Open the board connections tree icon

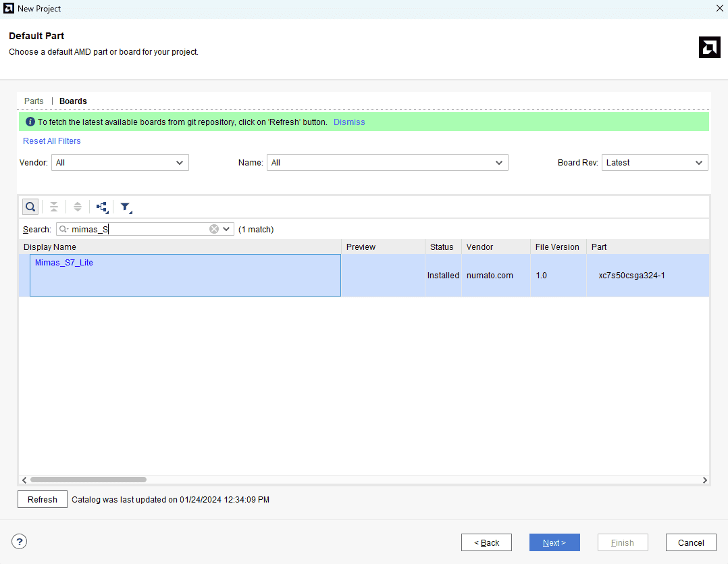(102, 207)
